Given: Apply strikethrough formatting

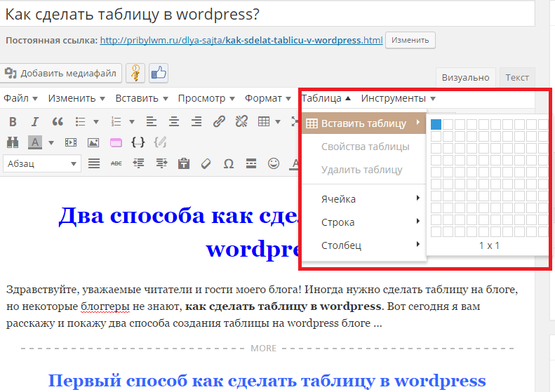Looking at the screenshot, I should coord(116,163).
